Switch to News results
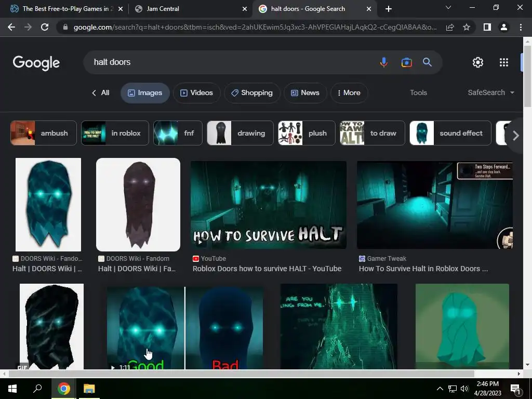 click(305, 92)
